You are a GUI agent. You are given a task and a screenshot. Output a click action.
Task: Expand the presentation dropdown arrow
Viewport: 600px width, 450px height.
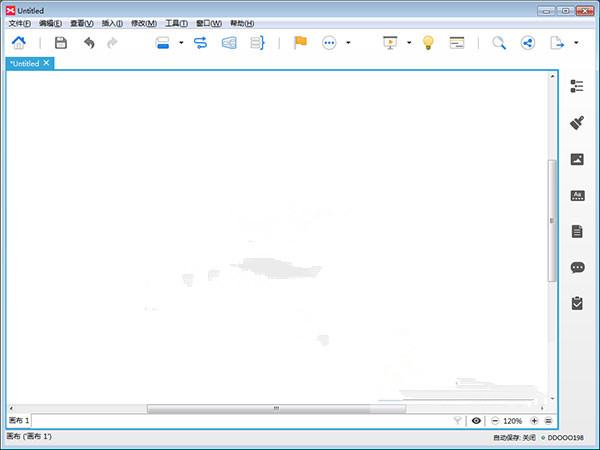(409, 42)
